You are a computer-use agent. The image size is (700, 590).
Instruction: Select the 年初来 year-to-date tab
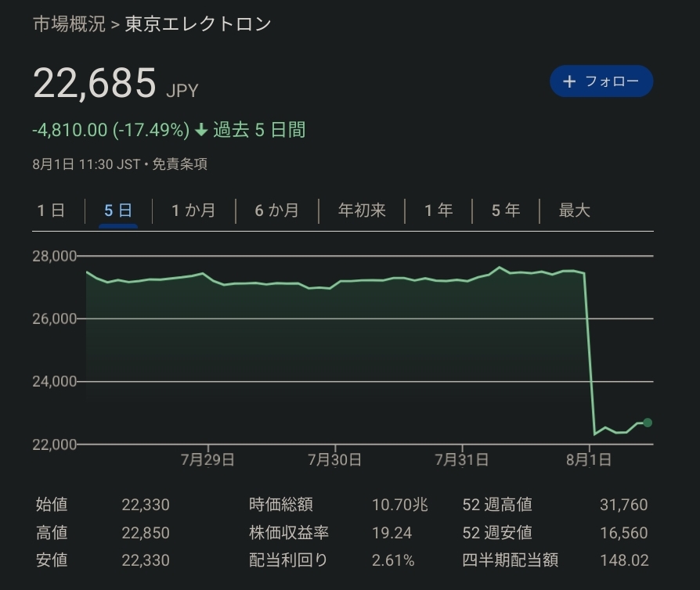click(x=362, y=210)
